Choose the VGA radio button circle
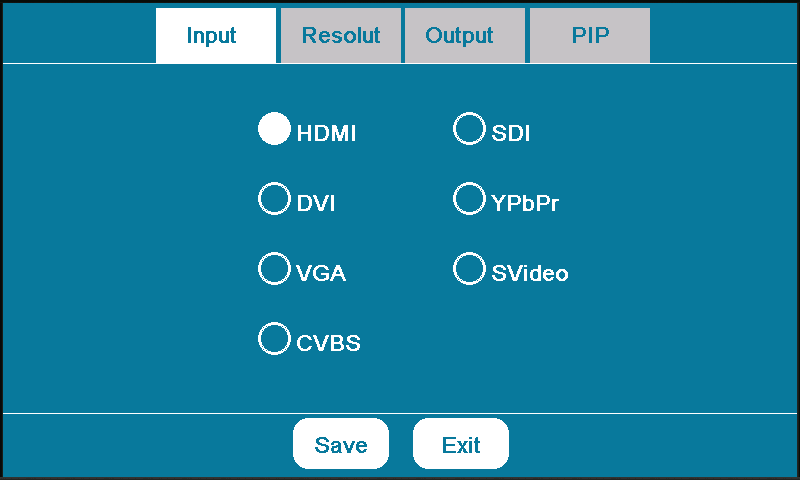 tap(274, 269)
